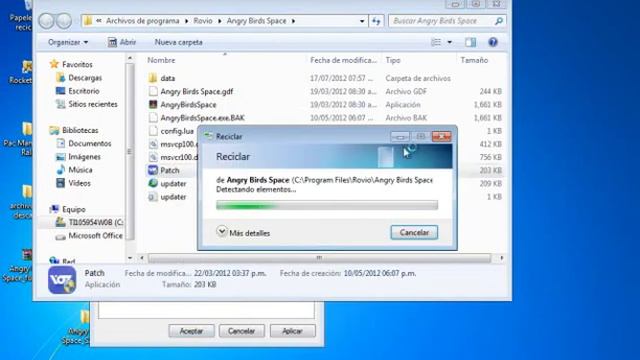This screenshot has width=640, height=360.
Task: Toggle the preview pane icon
Action: click(470, 42)
